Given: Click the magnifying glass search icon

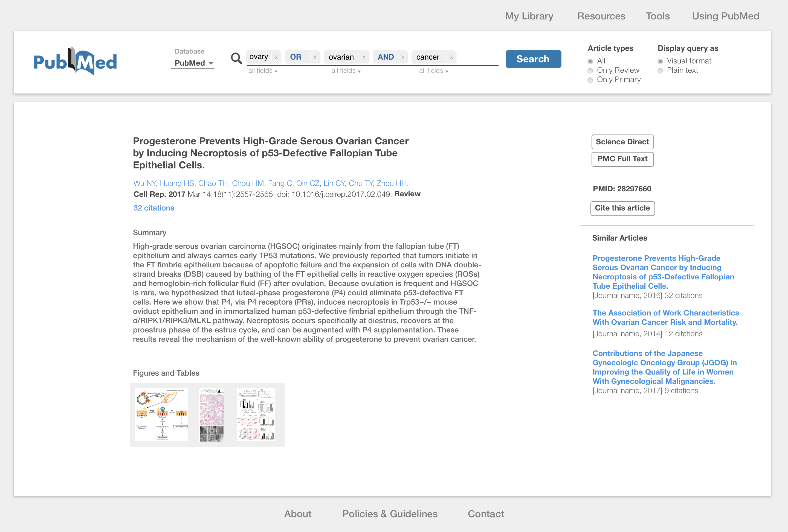Looking at the screenshot, I should [236, 58].
